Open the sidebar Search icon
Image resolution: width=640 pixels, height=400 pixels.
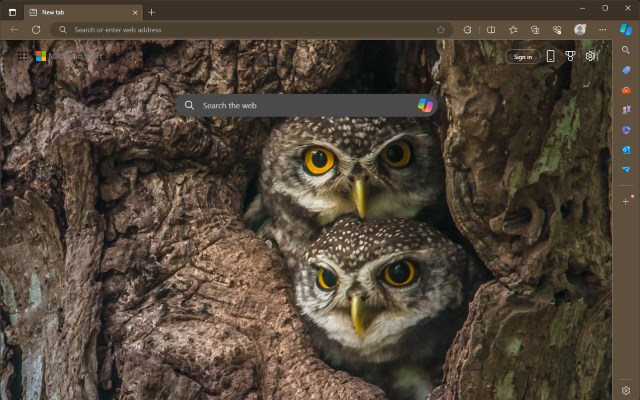626,50
